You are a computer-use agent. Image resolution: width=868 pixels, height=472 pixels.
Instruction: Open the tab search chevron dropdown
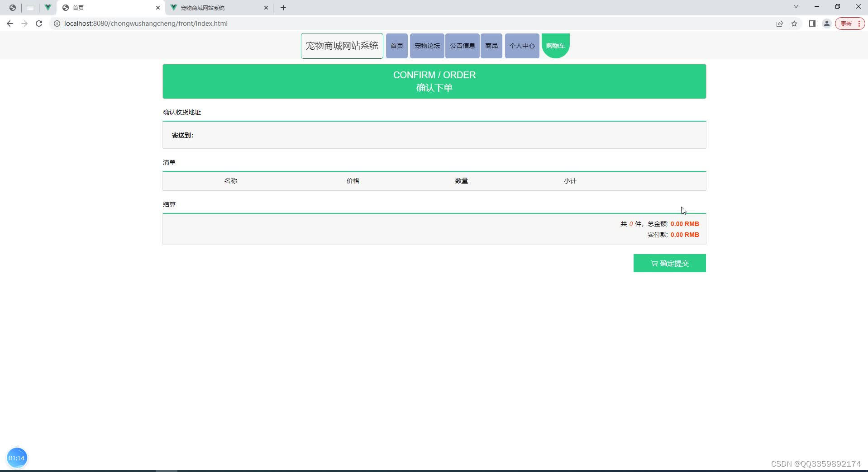pyautogui.click(x=796, y=7)
